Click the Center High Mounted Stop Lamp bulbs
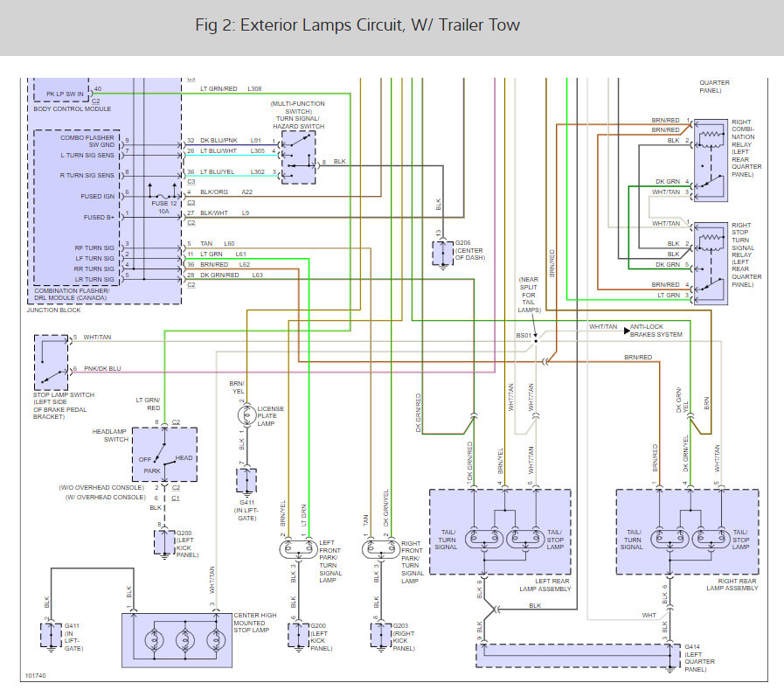This screenshot has width=784, height=697. click(x=185, y=640)
